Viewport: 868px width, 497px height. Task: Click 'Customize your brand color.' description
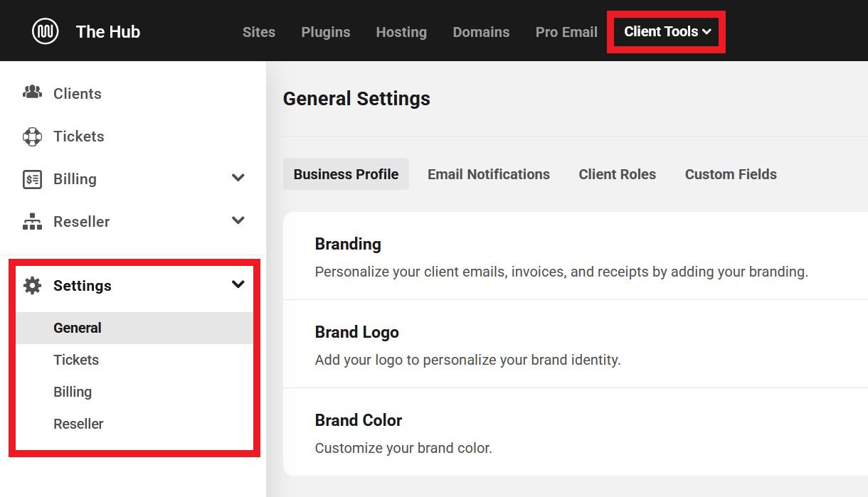(403, 449)
